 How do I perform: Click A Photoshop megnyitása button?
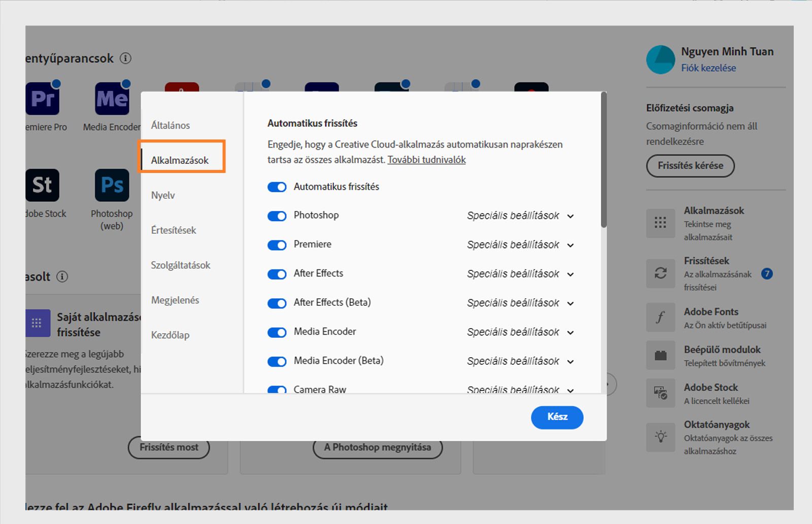point(378,447)
